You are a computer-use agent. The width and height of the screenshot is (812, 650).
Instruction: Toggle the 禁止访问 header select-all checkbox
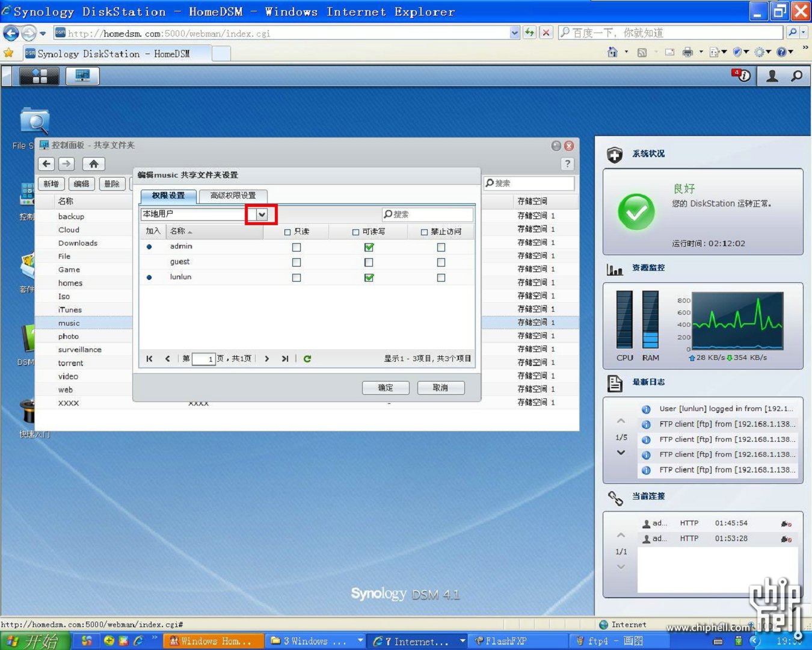pos(424,232)
